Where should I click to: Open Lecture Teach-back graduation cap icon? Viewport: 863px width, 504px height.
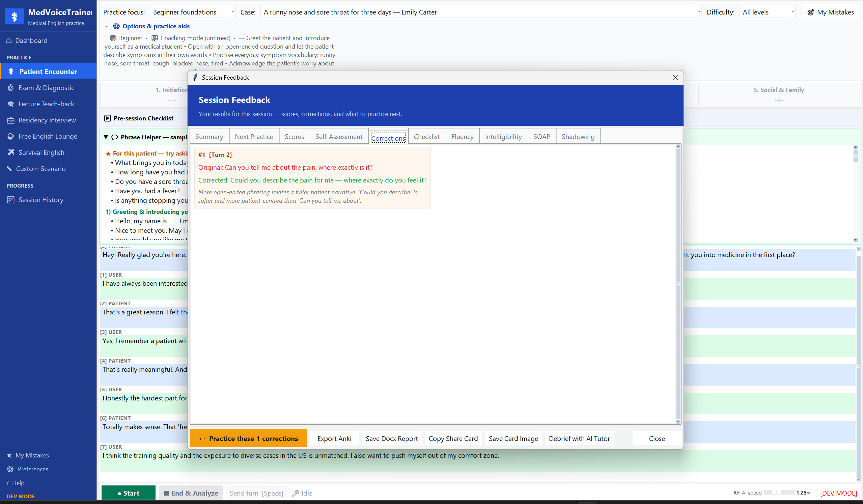point(11,104)
